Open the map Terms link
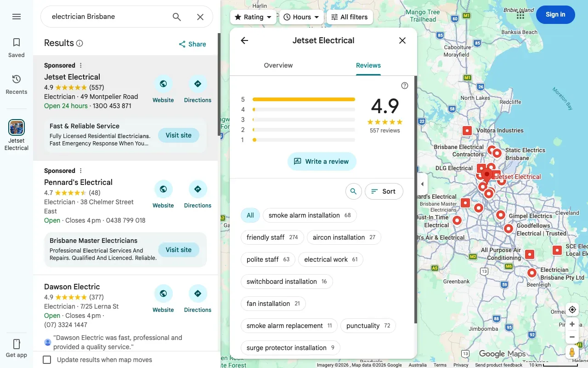Screen dimensions: 588x368 coord(440,365)
